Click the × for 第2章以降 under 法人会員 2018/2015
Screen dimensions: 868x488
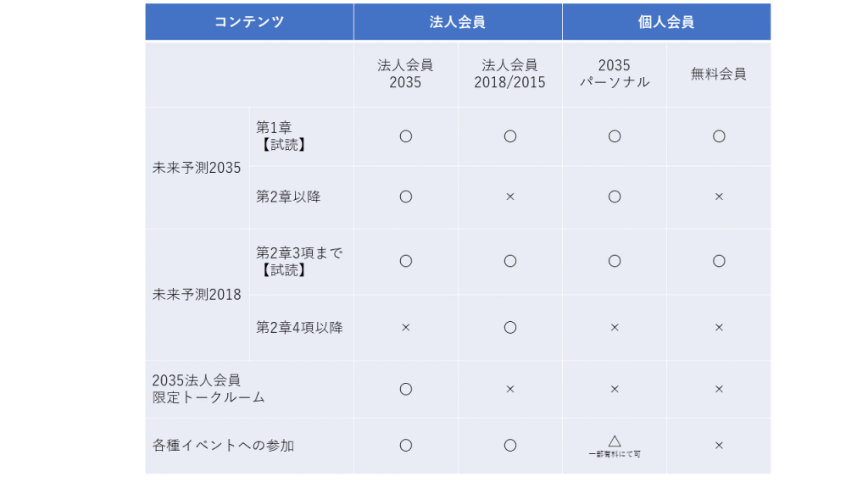(x=509, y=197)
